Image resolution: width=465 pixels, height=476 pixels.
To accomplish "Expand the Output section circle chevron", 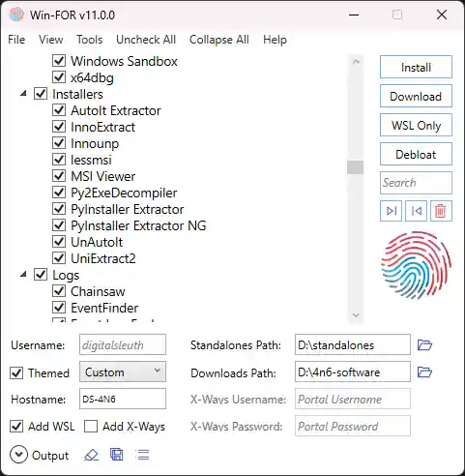I will (x=18, y=455).
